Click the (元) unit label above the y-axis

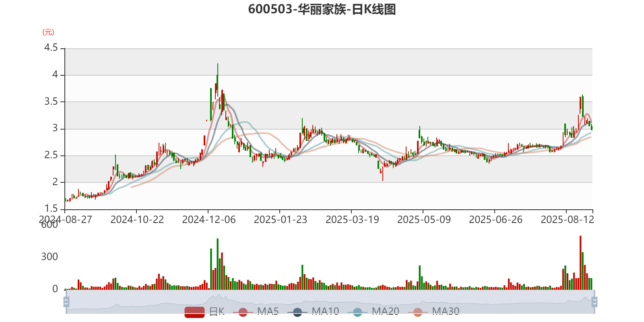point(48,32)
